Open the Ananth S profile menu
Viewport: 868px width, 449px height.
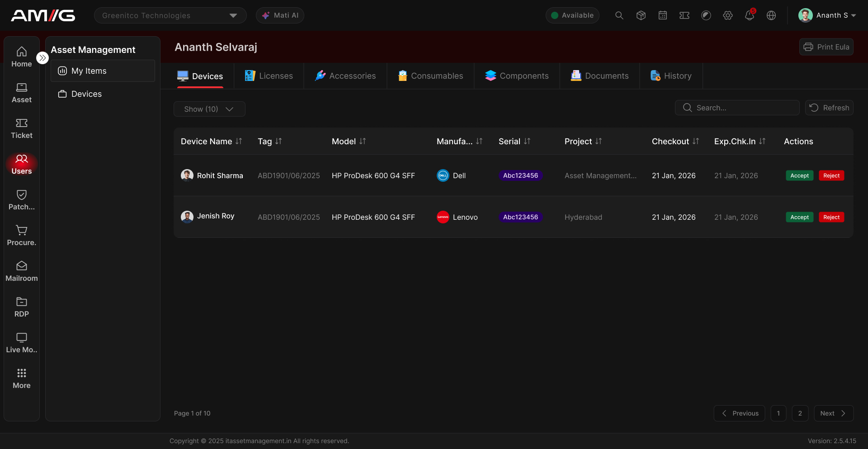coord(827,15)
